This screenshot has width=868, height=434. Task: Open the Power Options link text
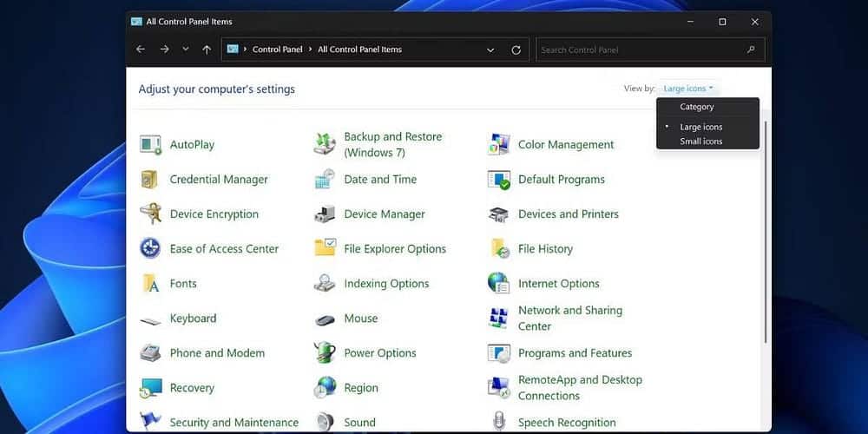point(380,353)
